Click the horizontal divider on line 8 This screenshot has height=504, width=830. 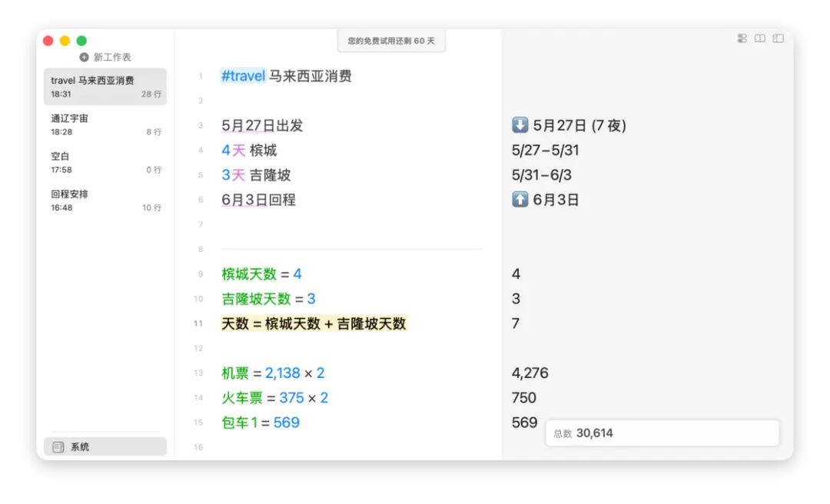tap(351, 249)
